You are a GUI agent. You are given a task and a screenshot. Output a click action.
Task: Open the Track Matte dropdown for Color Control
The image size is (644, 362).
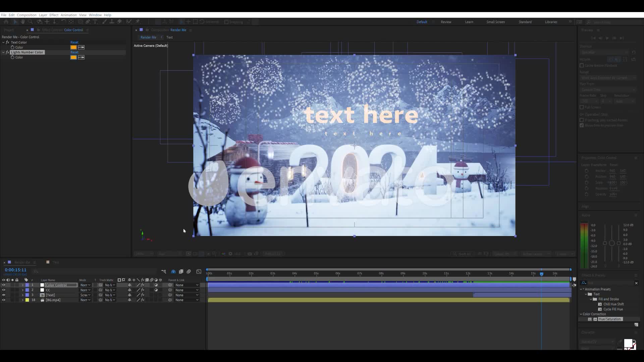[x=110, y=285]
